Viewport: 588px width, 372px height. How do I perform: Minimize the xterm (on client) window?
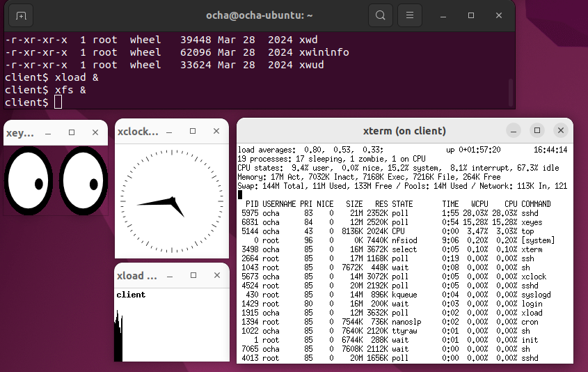coord(514,131)
